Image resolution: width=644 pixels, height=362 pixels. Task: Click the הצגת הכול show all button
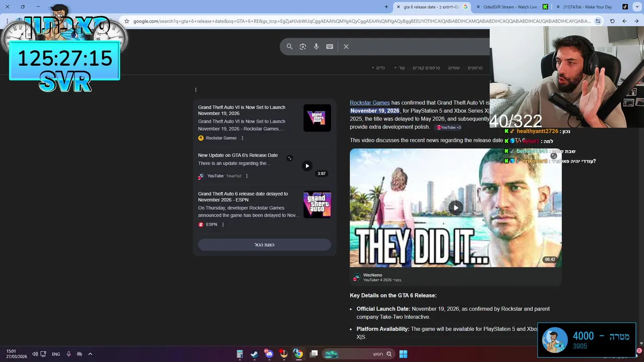(x=265, y=245)
